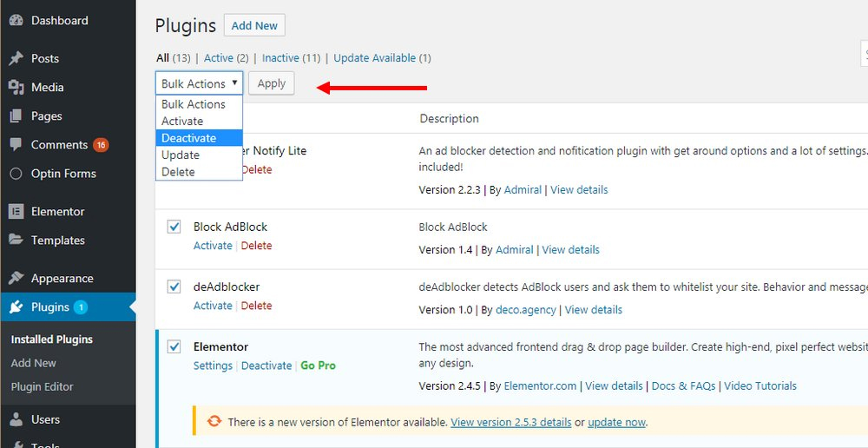Choose Deactivate from dropdown list
The image size is (868, 448).
[x=200, y=138]
